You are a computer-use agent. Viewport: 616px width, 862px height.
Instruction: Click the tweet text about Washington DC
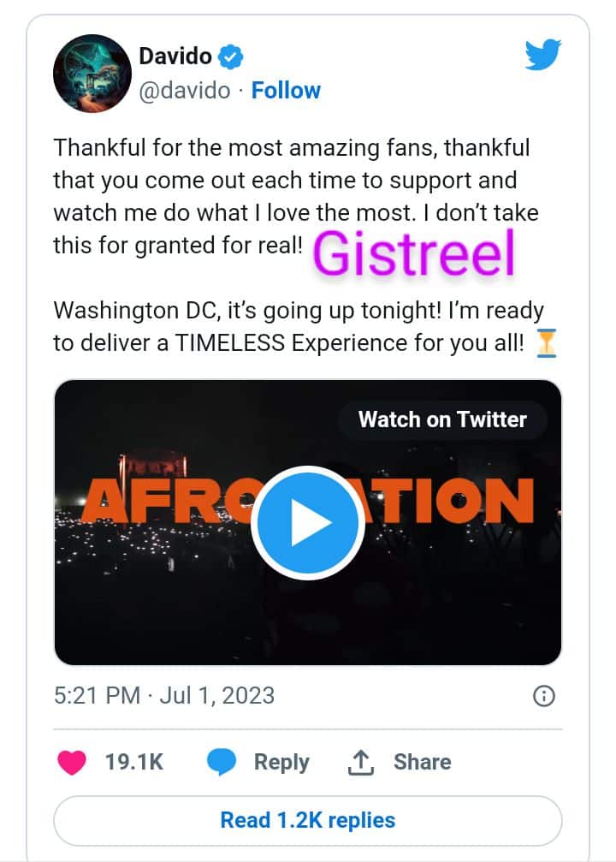point(298,325)
